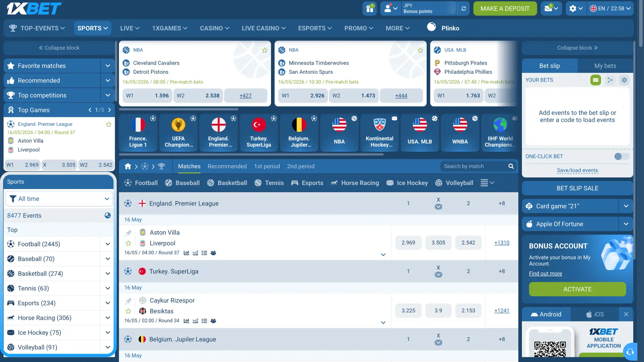Screen dimensions: 644x362
Task: Open statistics chart icon for Aston Villa match
Action: tap(186, 253)
